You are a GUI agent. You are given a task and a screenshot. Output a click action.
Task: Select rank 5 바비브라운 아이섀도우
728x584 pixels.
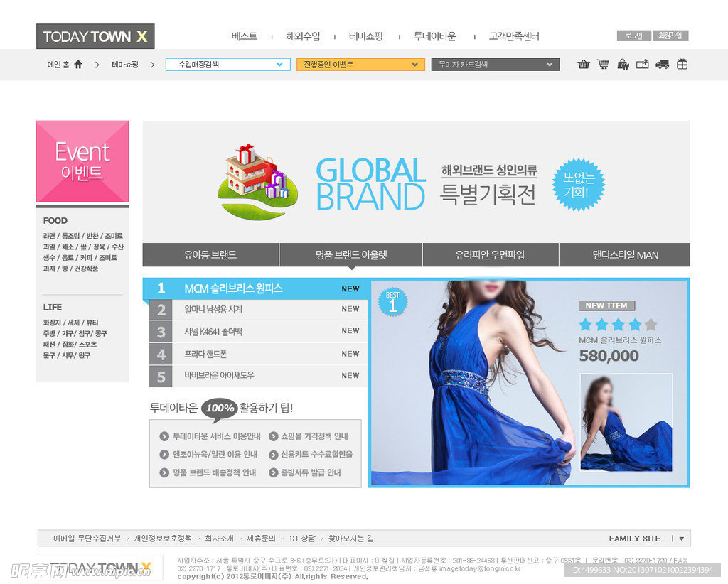[259, 376]
